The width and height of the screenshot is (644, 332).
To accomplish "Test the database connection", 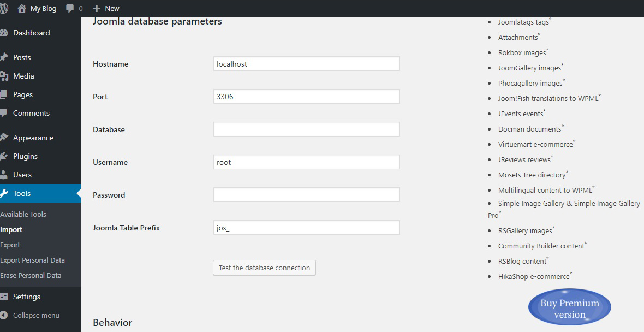I will 264,268.
